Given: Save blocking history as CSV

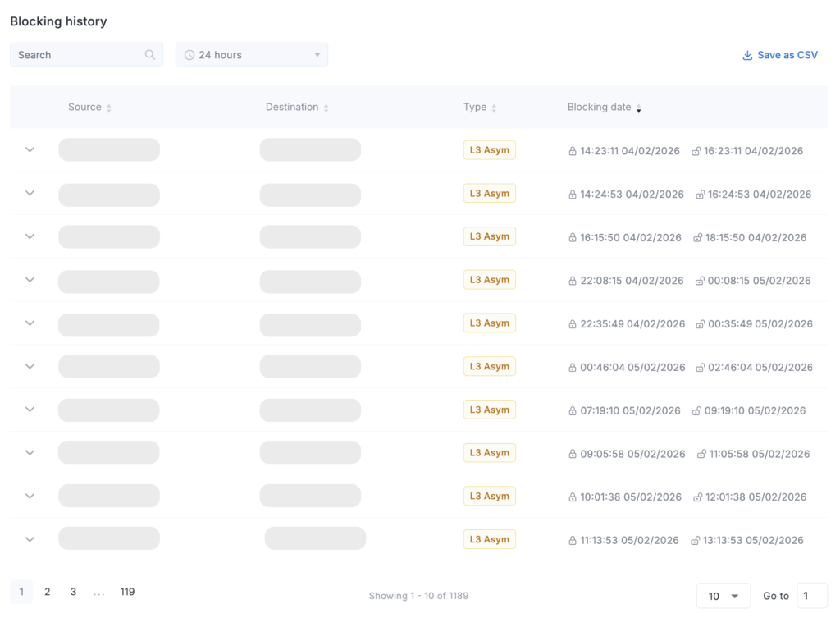Looking at the screenshot, I should point(787,55).
